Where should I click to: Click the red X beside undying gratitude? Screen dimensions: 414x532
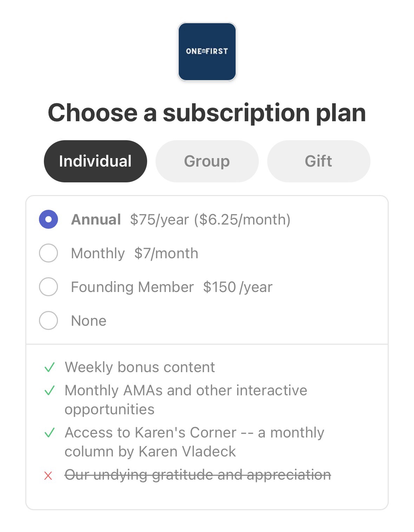[x=48, y=476]
